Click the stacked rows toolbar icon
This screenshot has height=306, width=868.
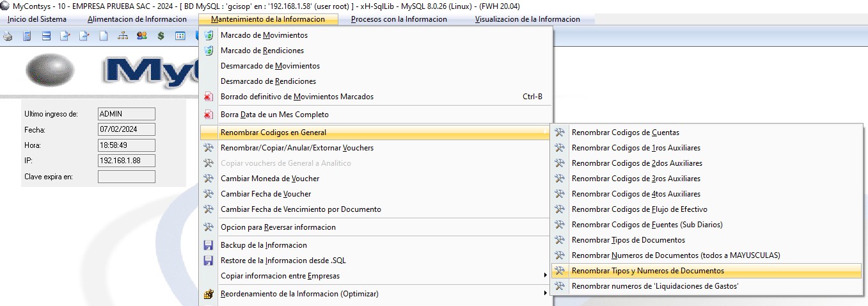click(46, 36)
